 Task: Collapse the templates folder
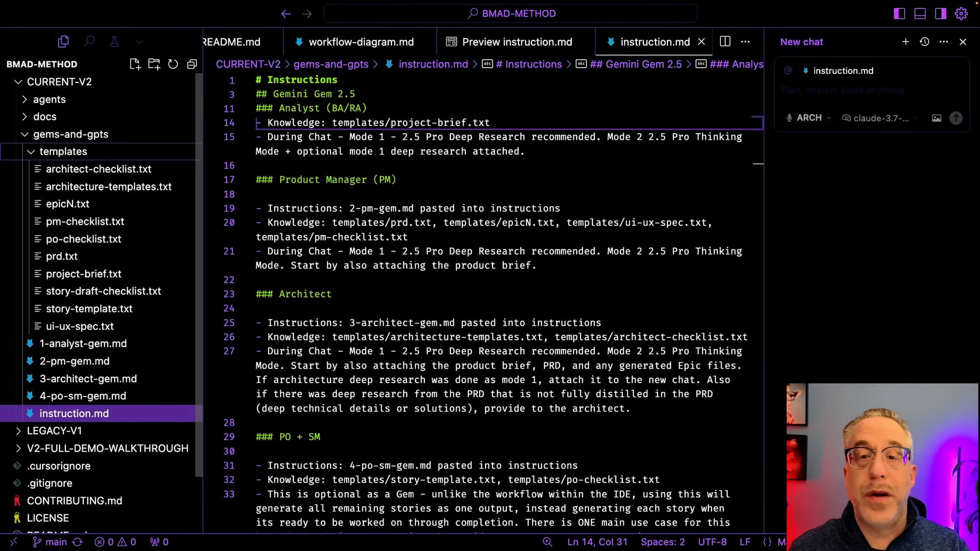tap(63, 151)
